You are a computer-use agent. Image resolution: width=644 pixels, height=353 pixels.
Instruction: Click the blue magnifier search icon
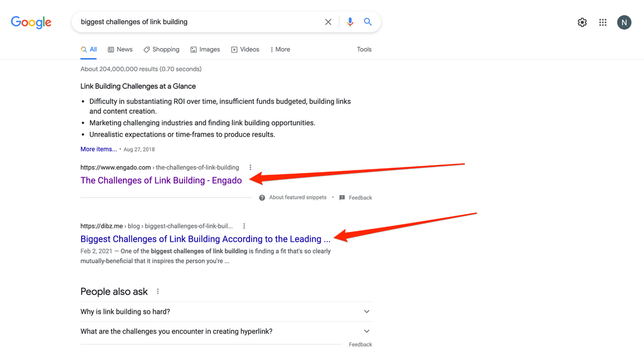click(x=368, y=22)
